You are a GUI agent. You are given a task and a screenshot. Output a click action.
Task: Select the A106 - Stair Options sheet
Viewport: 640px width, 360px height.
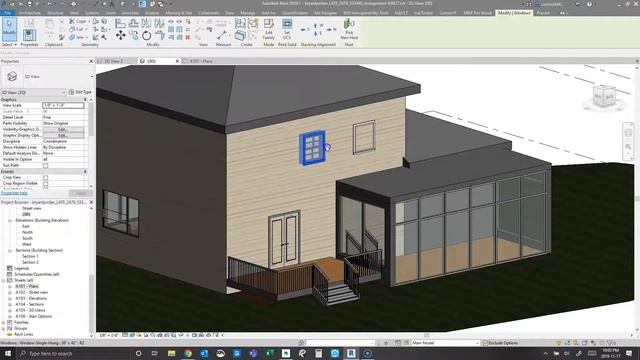[33, 316]
